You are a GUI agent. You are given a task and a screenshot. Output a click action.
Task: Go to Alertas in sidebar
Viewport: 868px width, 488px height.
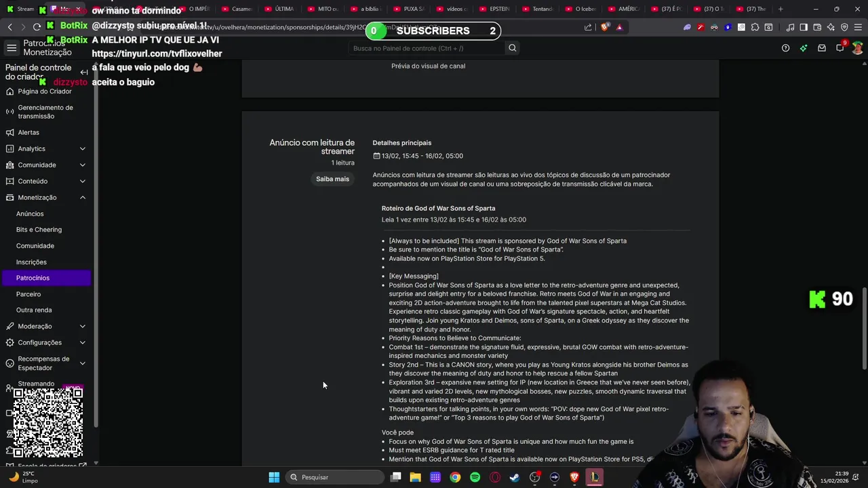pos(28,132)
